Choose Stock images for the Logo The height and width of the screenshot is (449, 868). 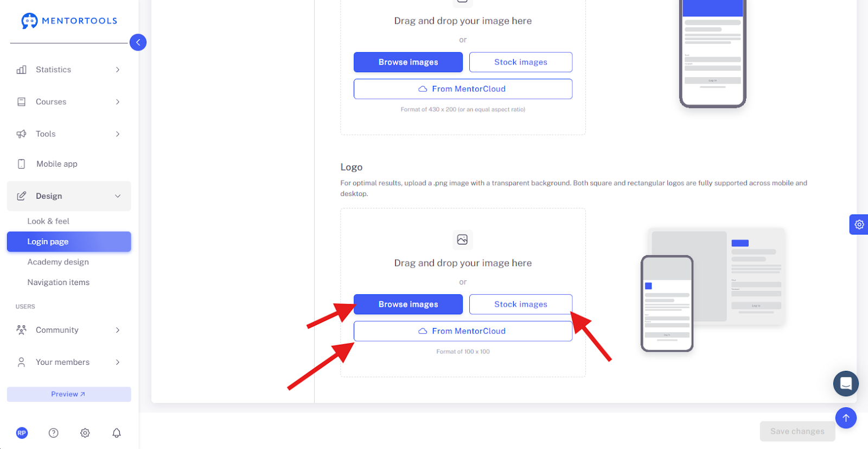(521, 305)
